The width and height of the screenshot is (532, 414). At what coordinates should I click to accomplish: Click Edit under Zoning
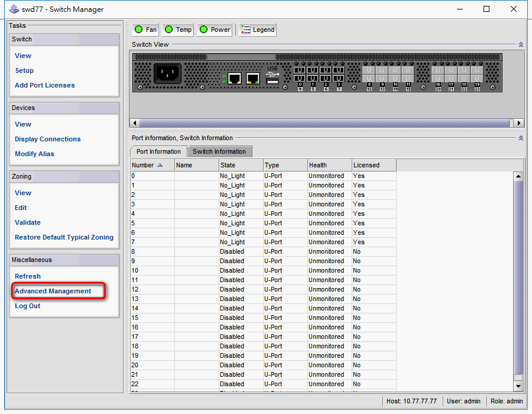(21, 208)
